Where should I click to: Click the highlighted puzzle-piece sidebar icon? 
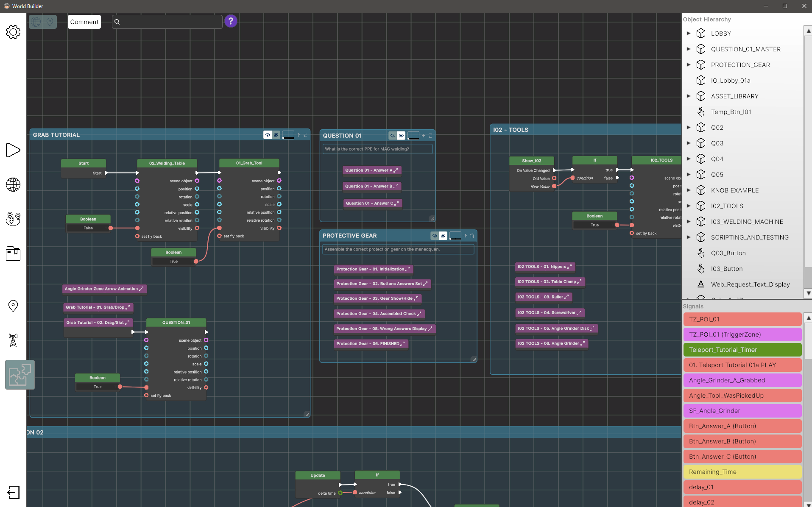click(20, 374)
